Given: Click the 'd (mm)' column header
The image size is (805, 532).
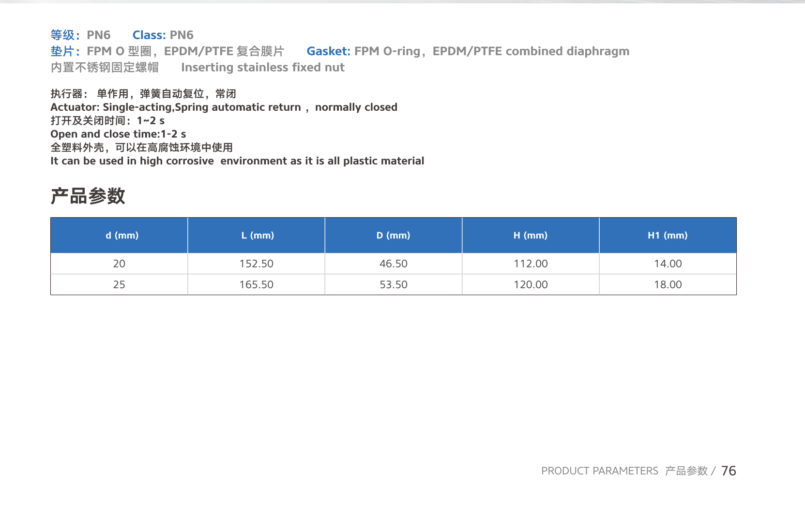Looking at the screenshot, I should (119, 236).
